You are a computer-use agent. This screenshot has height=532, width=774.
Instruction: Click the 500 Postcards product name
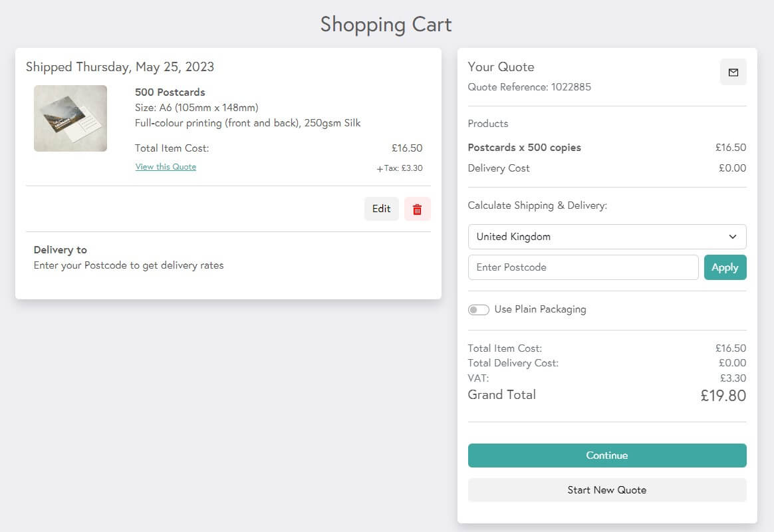point(170,92)
